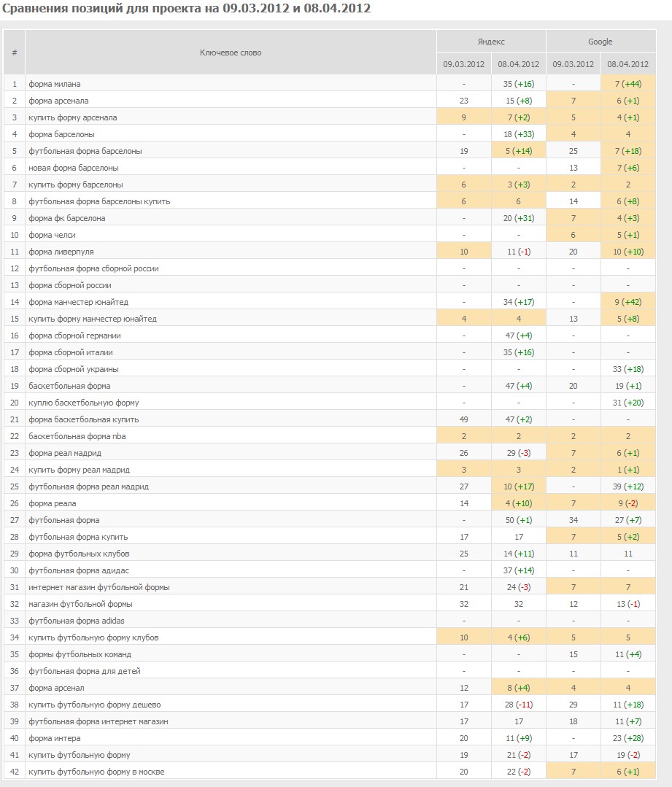The height and width of the screenshot is (787, 672).
Task: Select keyword 'футбольная форма adidas'
Action: click(x=77, y=621)
